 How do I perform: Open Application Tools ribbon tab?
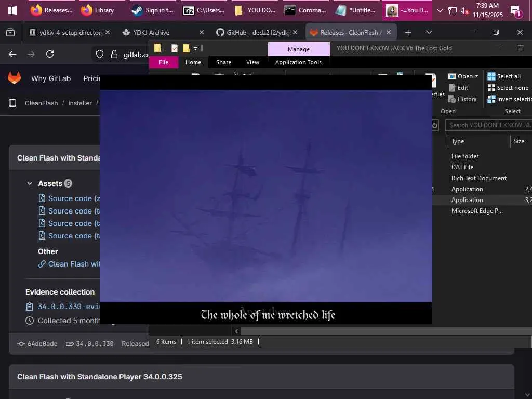298,62
